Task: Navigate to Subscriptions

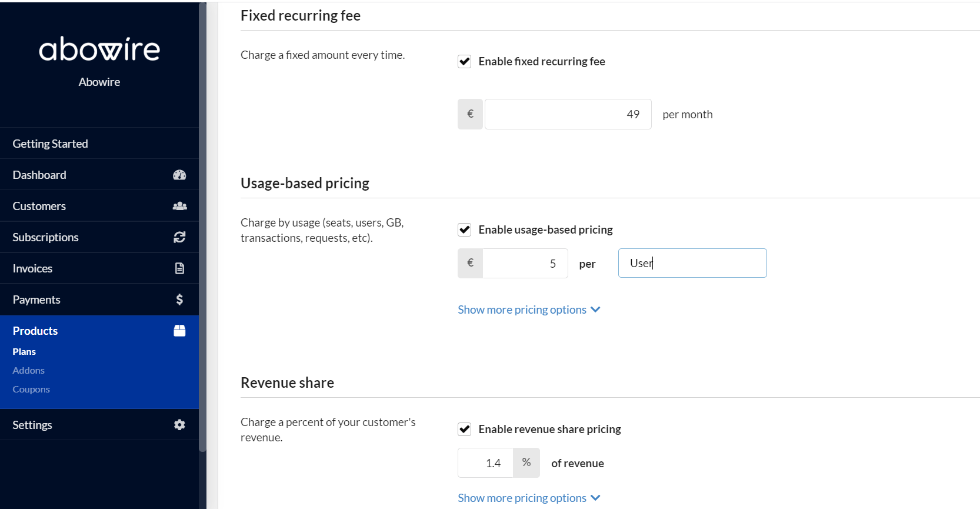Action: point(99,237)
